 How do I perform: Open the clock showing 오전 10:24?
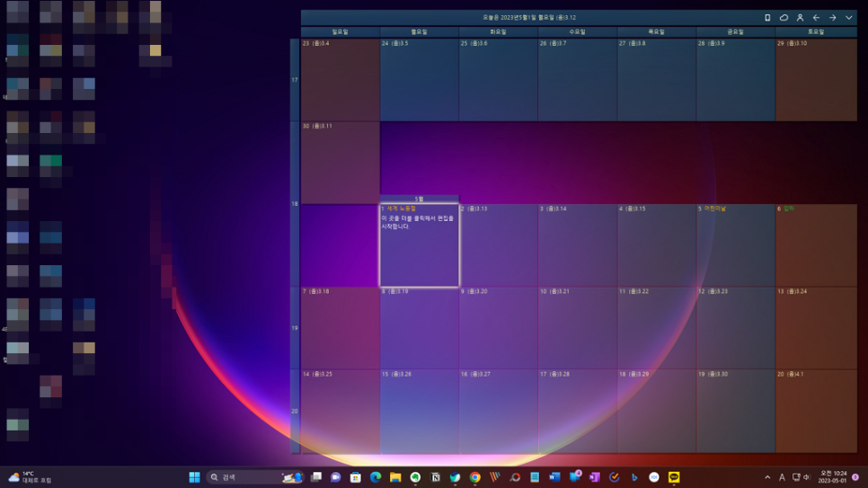833,477
